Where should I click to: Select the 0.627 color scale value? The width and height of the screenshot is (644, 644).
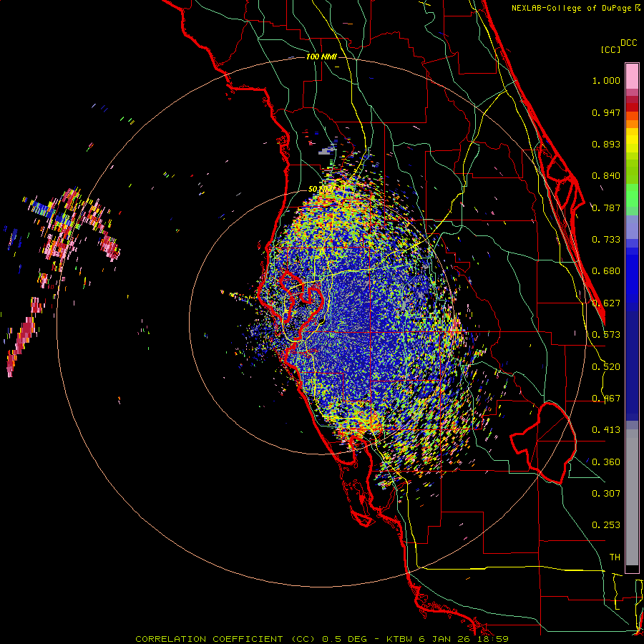606,303
